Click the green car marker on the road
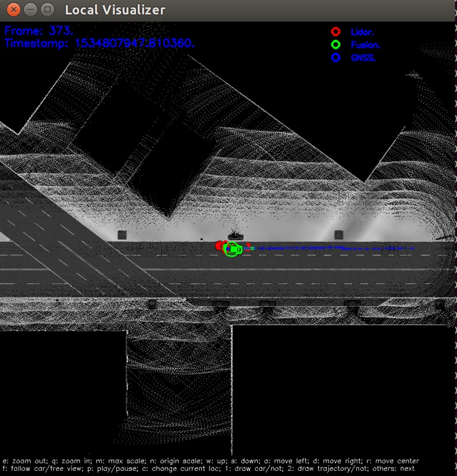Screen dimensions: 457x476 (x=233, y=249)
